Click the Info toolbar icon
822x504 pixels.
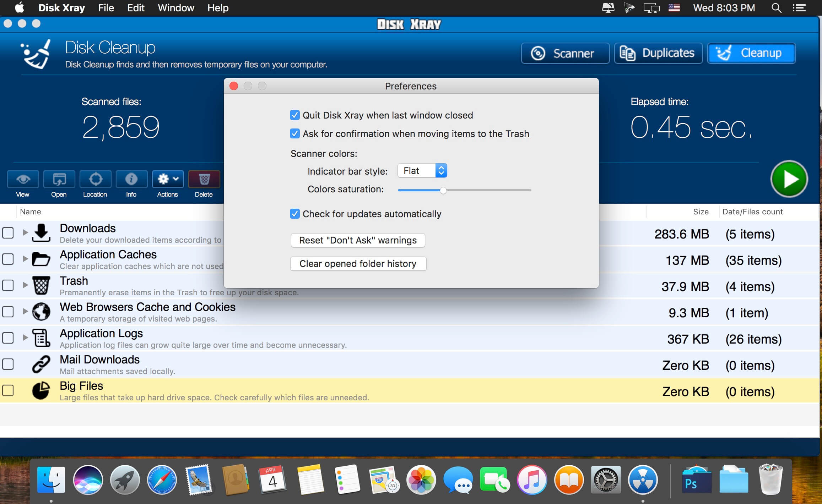(x=131, y=179)
